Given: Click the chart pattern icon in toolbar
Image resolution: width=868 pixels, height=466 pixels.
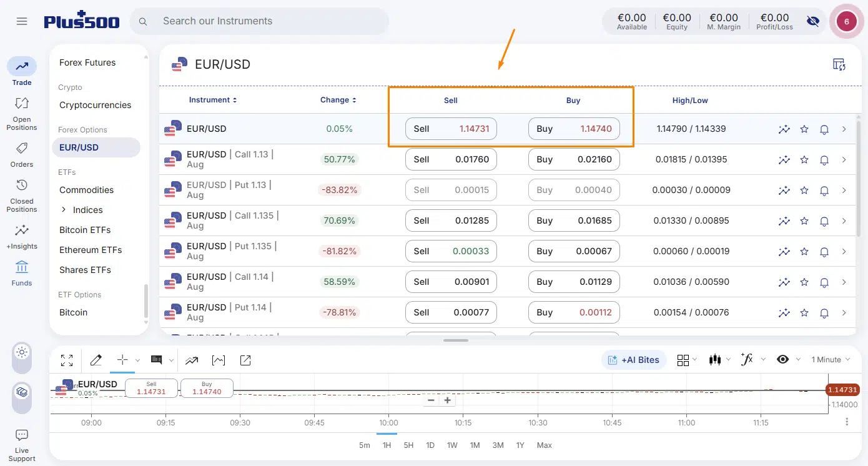Looking at the screenshot, I should 219,360.
